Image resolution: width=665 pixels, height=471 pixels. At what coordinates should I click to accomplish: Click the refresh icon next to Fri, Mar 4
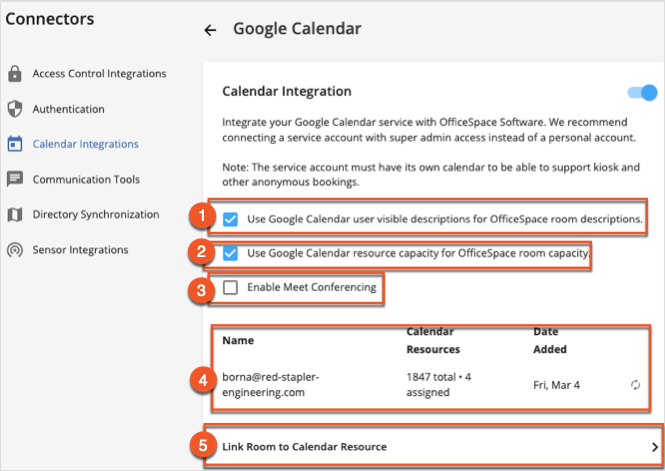(x=636, y=384)
